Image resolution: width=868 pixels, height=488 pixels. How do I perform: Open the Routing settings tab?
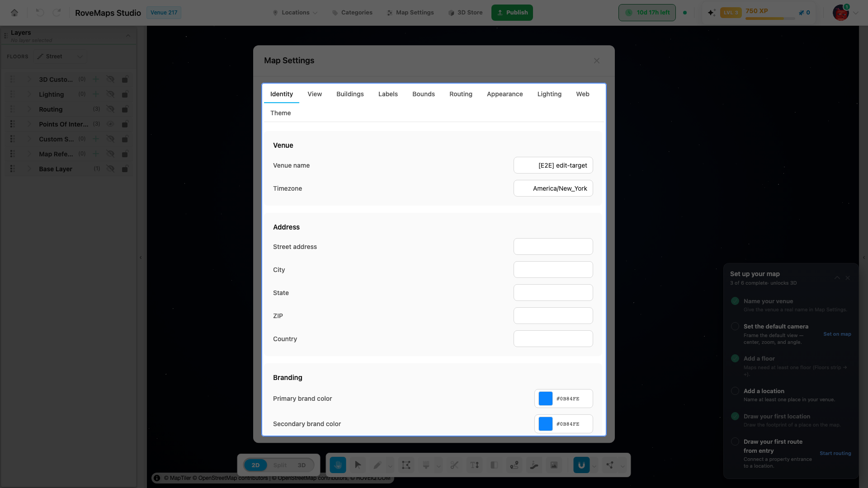pos(461,94)
